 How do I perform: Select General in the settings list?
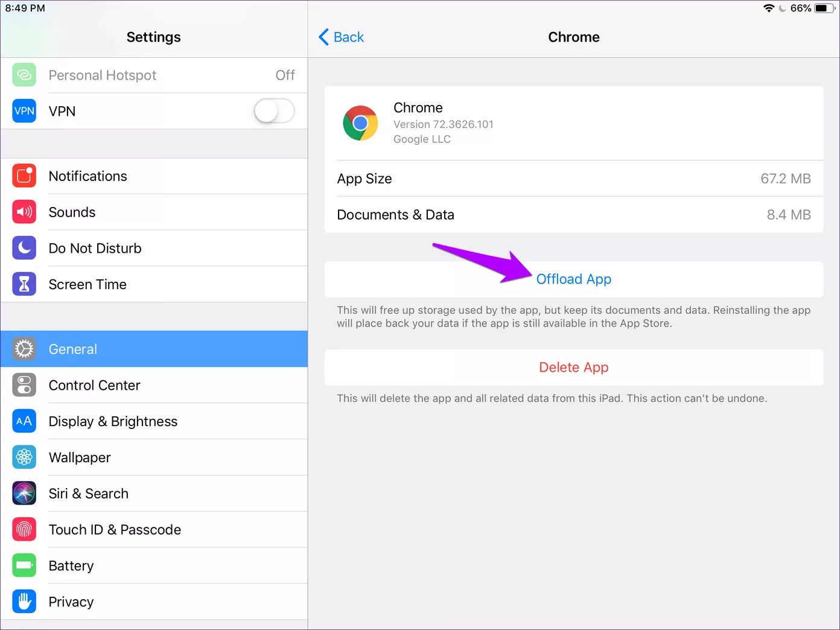click(154, 349)
